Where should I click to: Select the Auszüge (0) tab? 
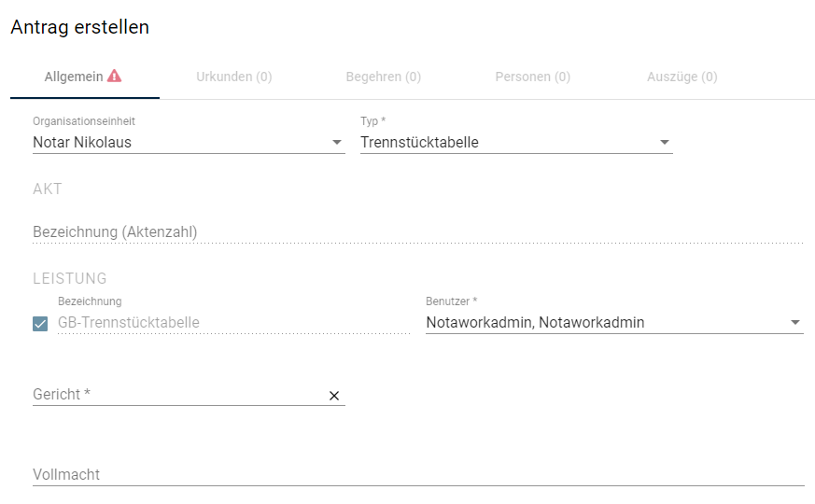click(x=682, y=77)
